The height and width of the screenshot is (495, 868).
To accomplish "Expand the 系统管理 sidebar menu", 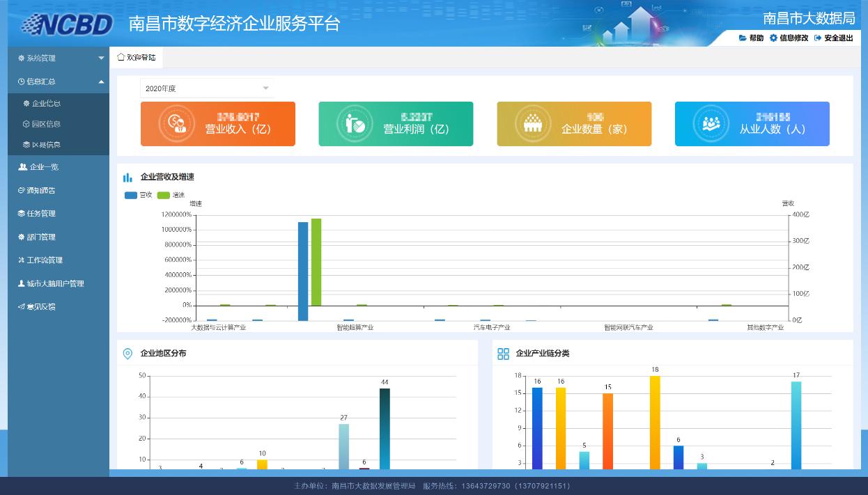I will coord(58,58).
